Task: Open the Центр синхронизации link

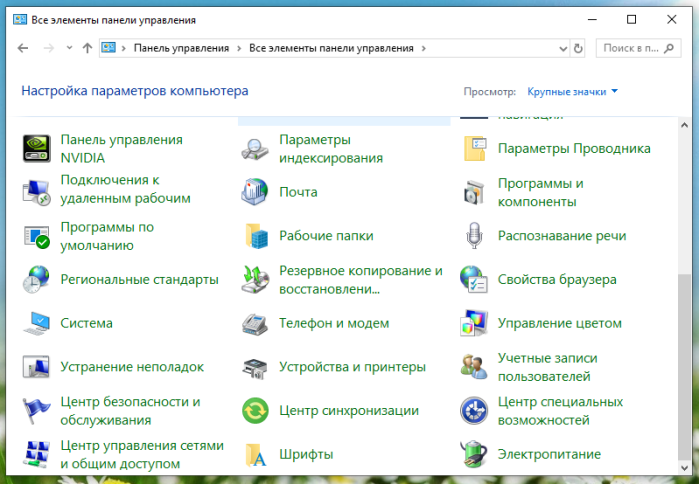Action: coord(349,410)
